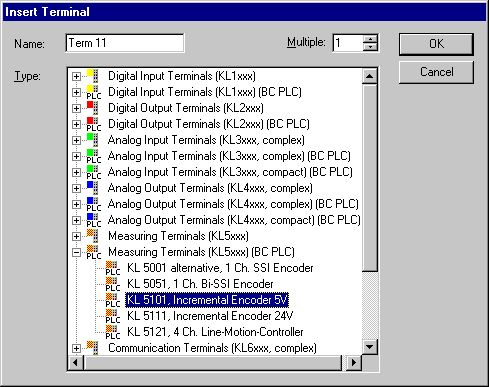Select KL 5111, Incremental Encoder 24V

pyautogui.click(x=210, y=316)
